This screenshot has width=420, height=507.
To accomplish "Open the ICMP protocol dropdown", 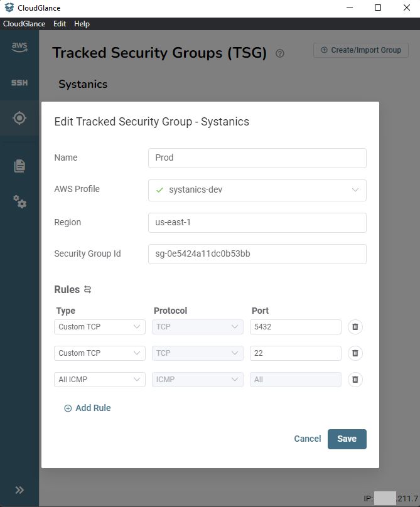I will pos(197,379).
